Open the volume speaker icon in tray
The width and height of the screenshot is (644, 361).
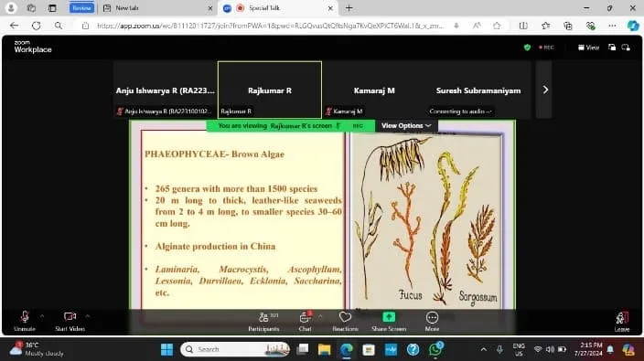tap(550, 349)
